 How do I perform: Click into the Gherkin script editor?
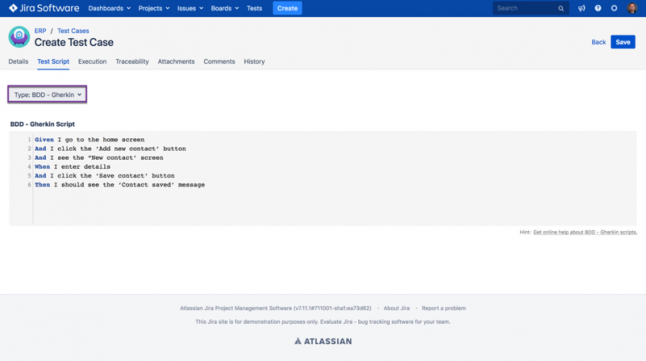coord(323,178)
